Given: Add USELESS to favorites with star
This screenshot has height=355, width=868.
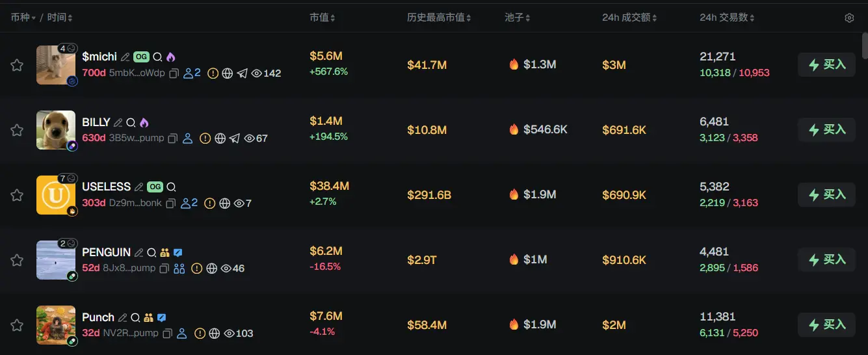Looking at the screenshot, I should pyautogui.click(x=17, y=195).
